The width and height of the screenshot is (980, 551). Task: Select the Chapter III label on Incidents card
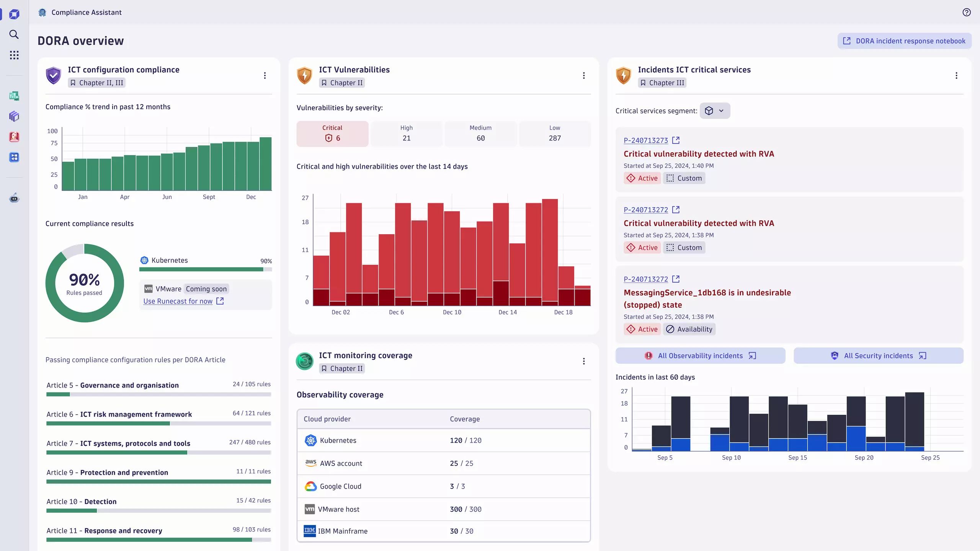coord(662,83)
